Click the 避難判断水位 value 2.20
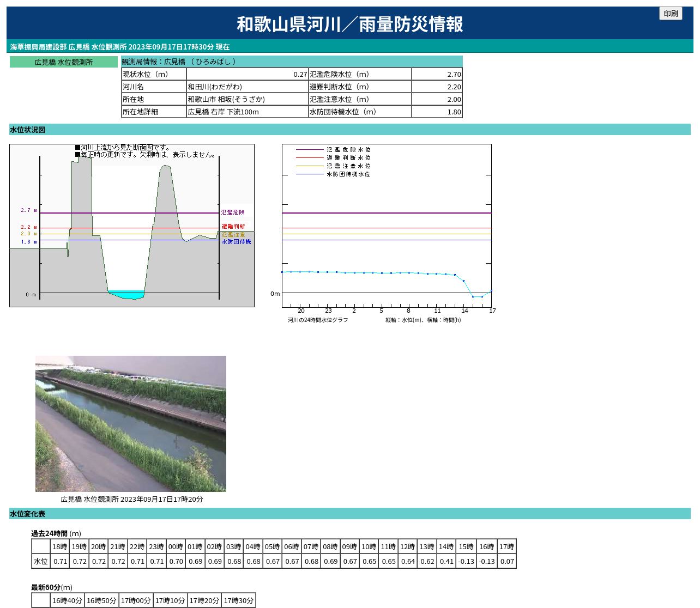The width and height of the screenshot is (700, 608). (437, 87)
